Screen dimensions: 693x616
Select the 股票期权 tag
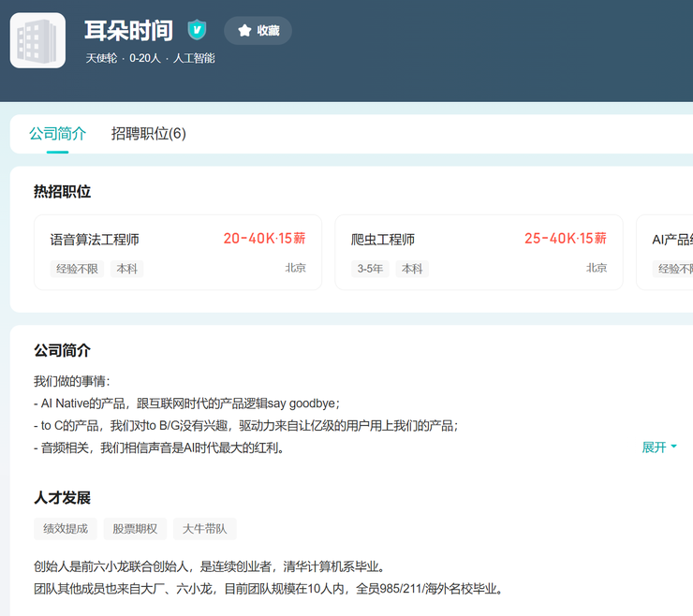(135, 529)
